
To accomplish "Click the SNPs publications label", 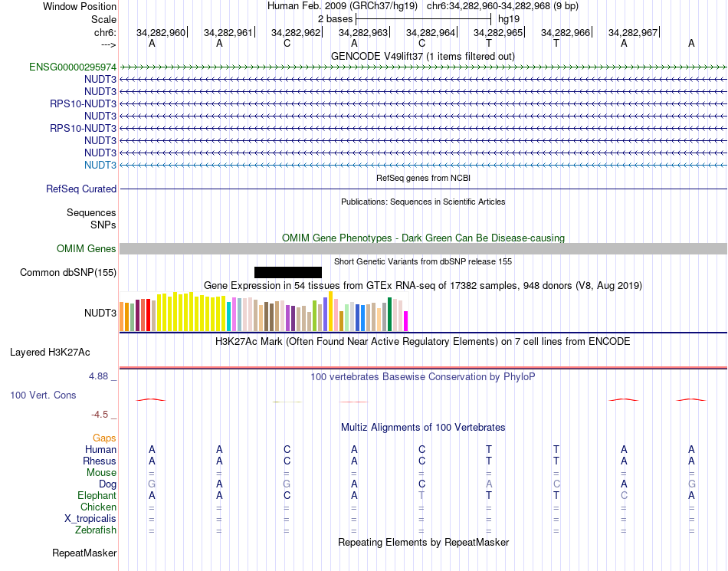I will point(103,225).
